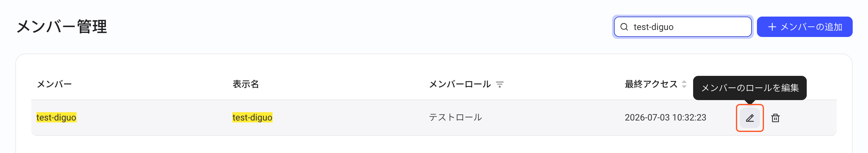
Task: Click the 2026-07-03 10:32:23 access timestamp
Action: 665,117
